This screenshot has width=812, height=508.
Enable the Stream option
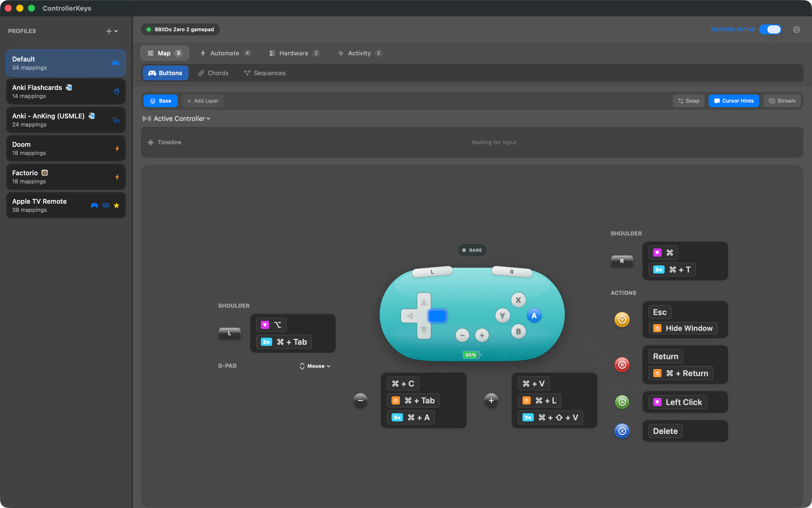click(782, 101)
